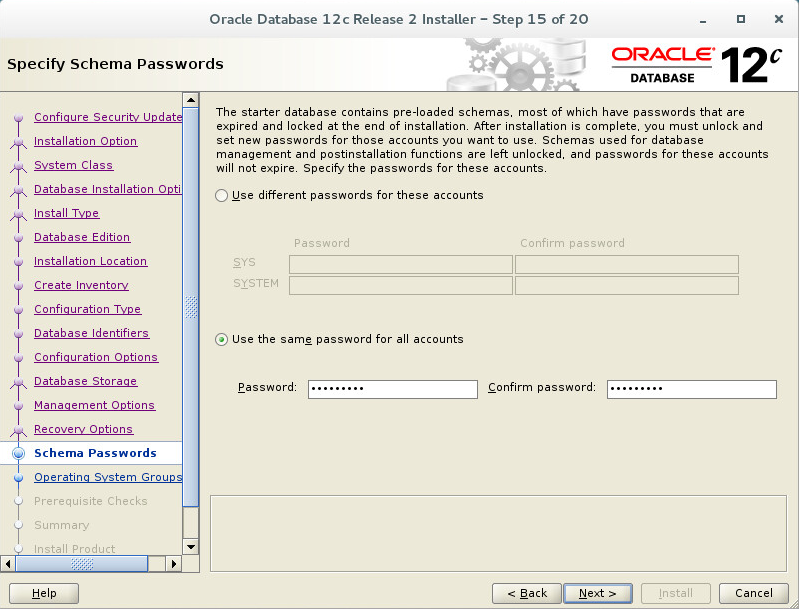Close the installer window
Screen dimensions: 799x609
779,19
